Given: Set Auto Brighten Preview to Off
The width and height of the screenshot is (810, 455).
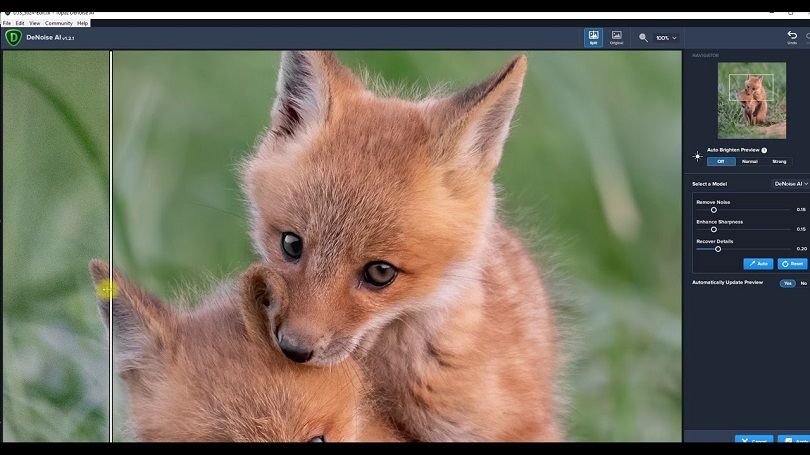Looking at the screenshot, I should pos(721,162).
